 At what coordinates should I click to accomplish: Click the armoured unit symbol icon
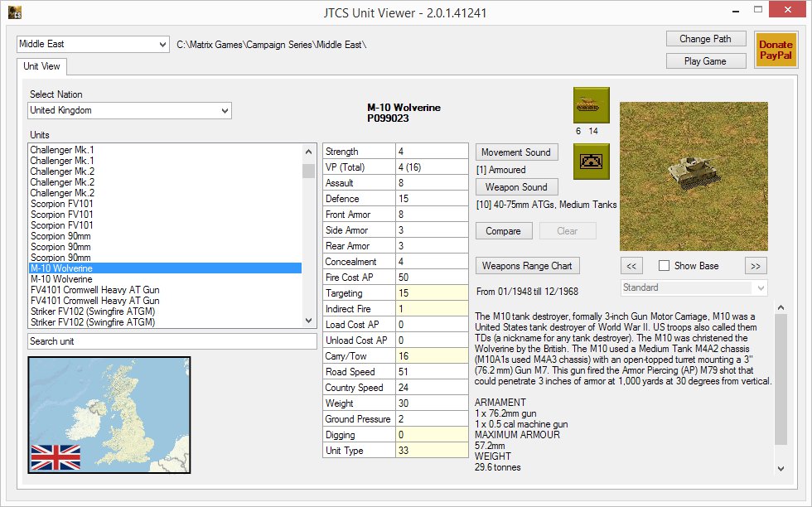coord(591,160)
